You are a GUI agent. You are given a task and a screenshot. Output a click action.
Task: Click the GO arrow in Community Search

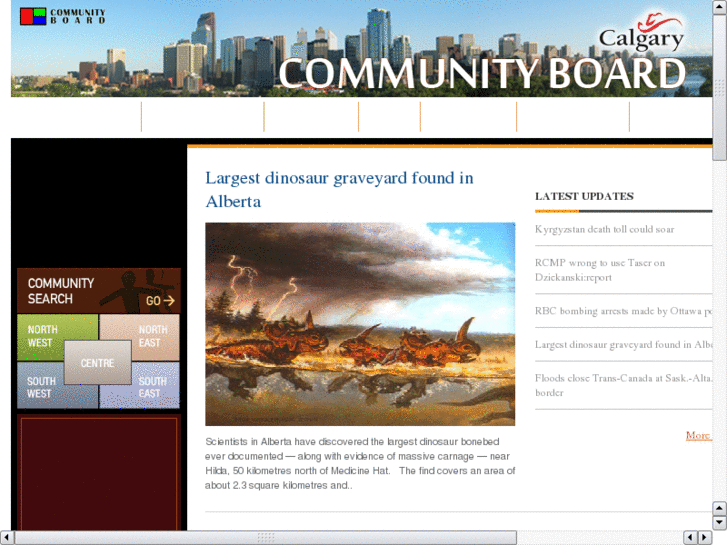(160, 301)
